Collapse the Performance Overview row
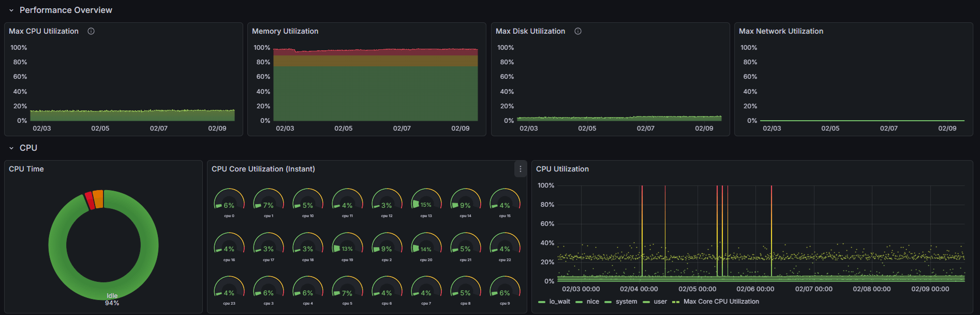 click(11, 10)
